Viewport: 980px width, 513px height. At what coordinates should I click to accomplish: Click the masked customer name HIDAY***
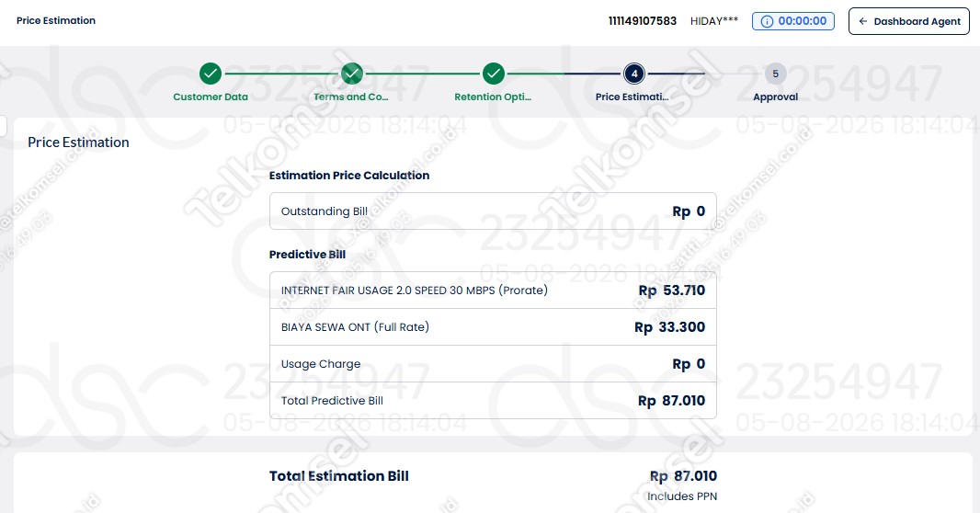click(x=714, y=21)
